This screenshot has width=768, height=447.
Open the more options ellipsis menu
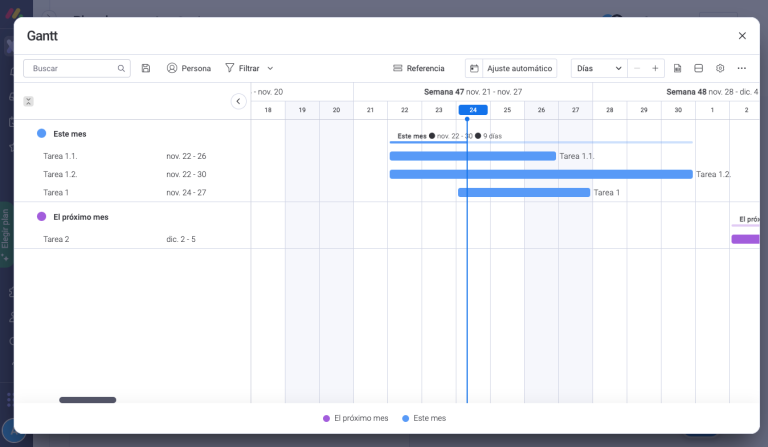741,68
